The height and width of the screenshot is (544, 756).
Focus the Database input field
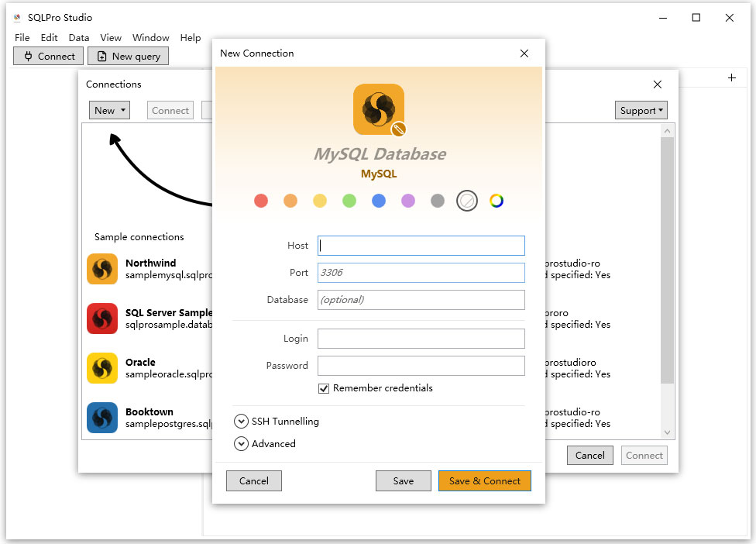[421, 299]
